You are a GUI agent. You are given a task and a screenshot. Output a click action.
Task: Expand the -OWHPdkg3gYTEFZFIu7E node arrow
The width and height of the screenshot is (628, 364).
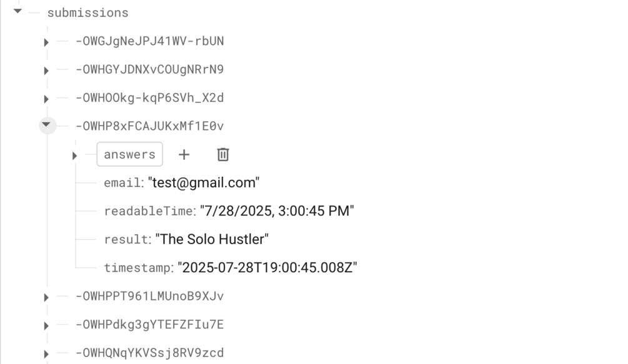[46, 325]
